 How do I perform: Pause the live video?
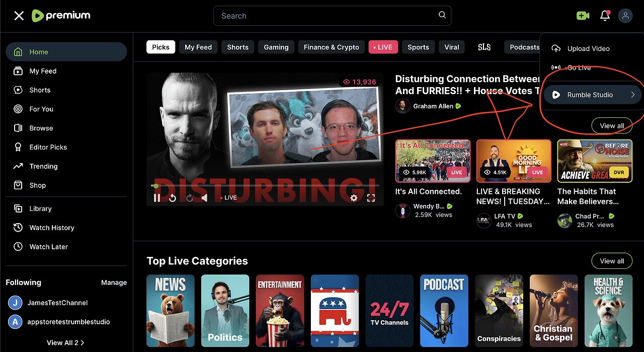point(157,198)
